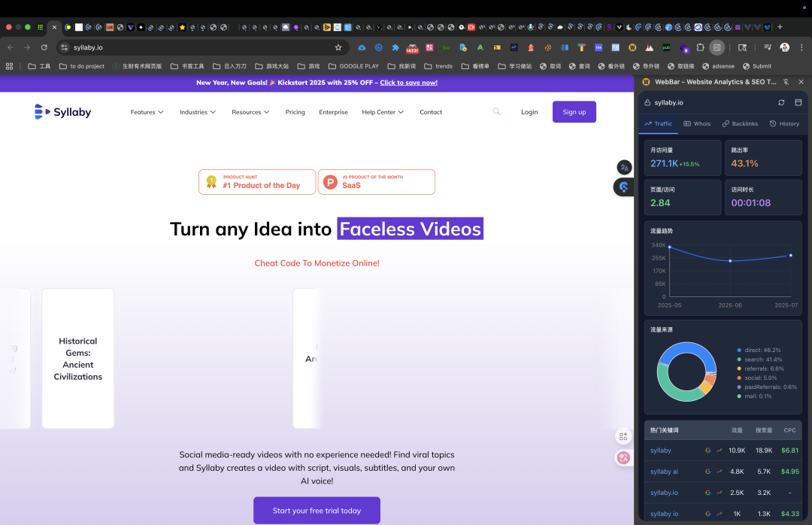Refresh the WebBar panel data
Image resolution: width=812 pixels, height=525 pixels.
[781, 102]
